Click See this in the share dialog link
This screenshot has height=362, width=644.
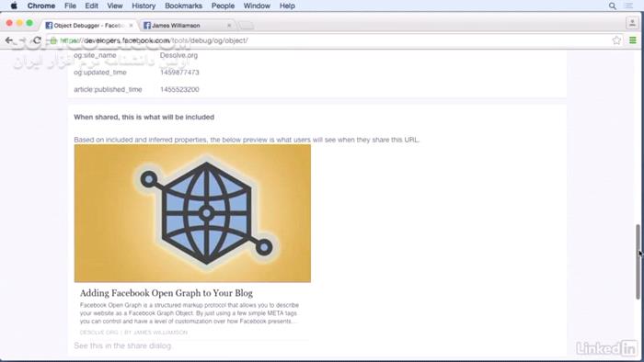click(122, 345)
